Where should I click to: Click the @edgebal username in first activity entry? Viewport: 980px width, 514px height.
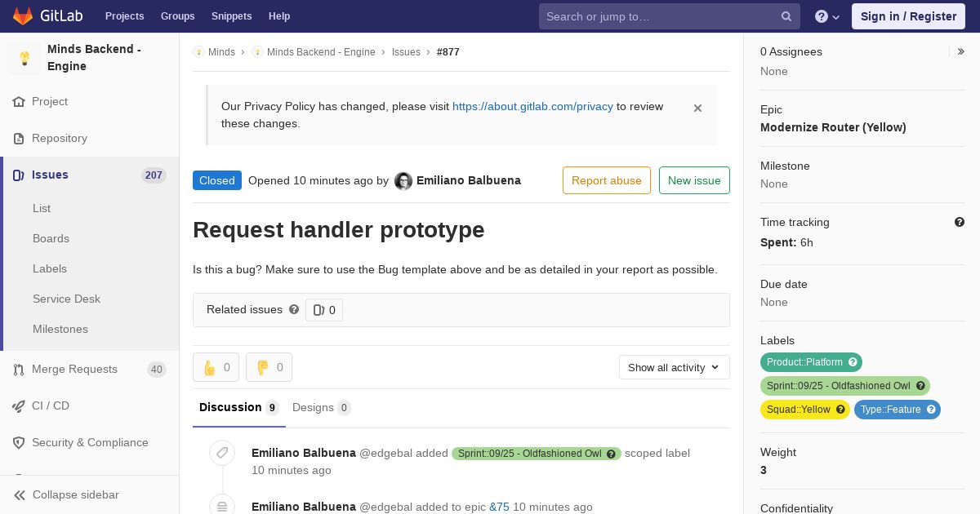click(x=387, y=453)
